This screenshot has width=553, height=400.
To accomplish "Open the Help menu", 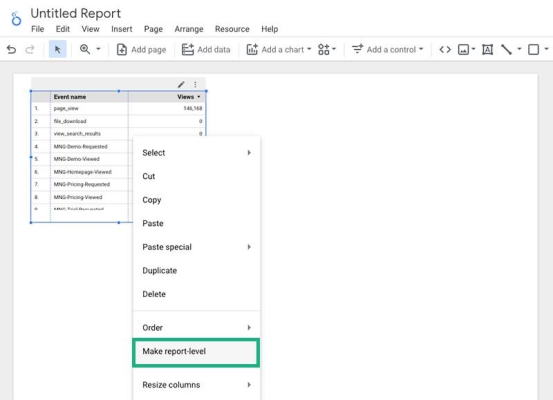I will [269, 29].
